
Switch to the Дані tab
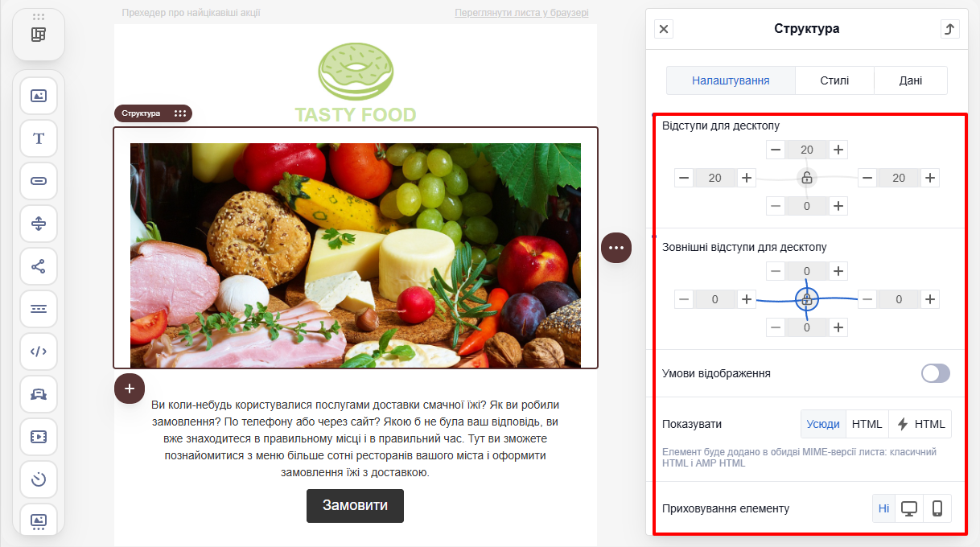(x=911, y=80)
